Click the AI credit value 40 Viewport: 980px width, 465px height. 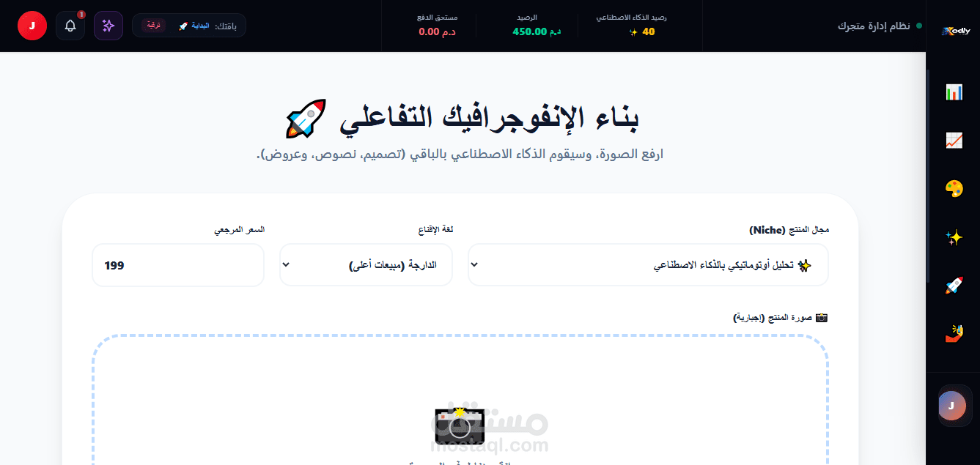649,31
